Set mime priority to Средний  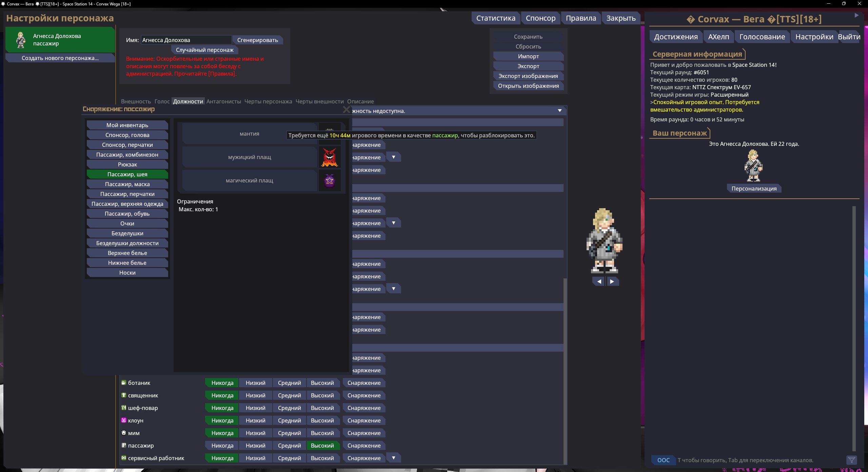coord(289,433)
